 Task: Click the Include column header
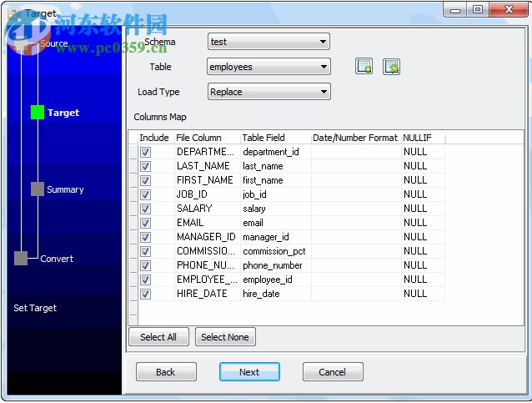point(156,138)
